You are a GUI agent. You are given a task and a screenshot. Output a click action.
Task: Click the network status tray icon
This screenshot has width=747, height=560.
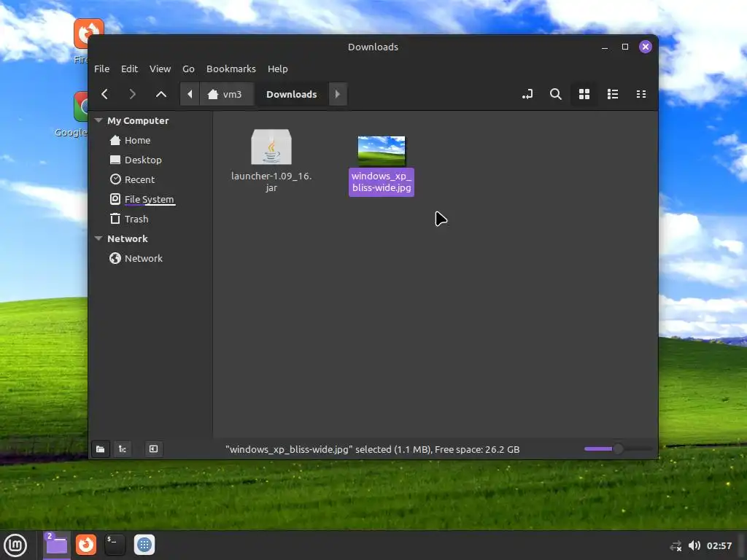(x=676, y=545)
